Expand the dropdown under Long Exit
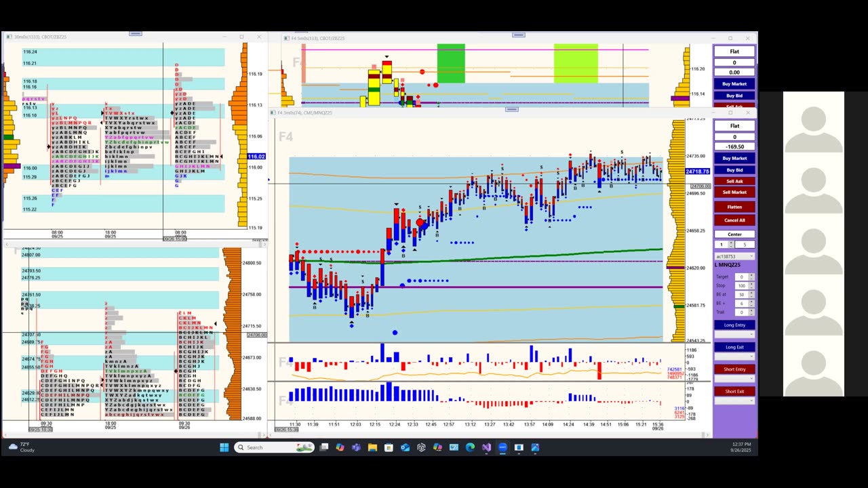The width and height of the screenshot is (868, 488). tap(734, 357)
